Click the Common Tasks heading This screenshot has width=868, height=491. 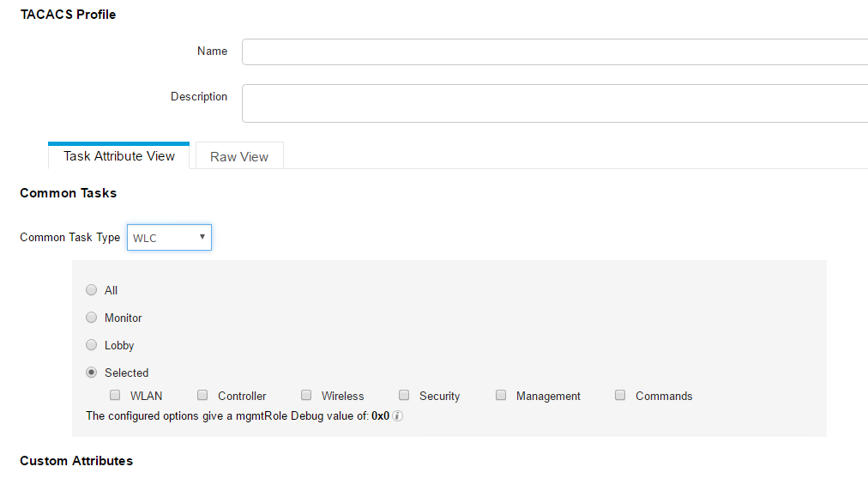[x=68, y=193]
